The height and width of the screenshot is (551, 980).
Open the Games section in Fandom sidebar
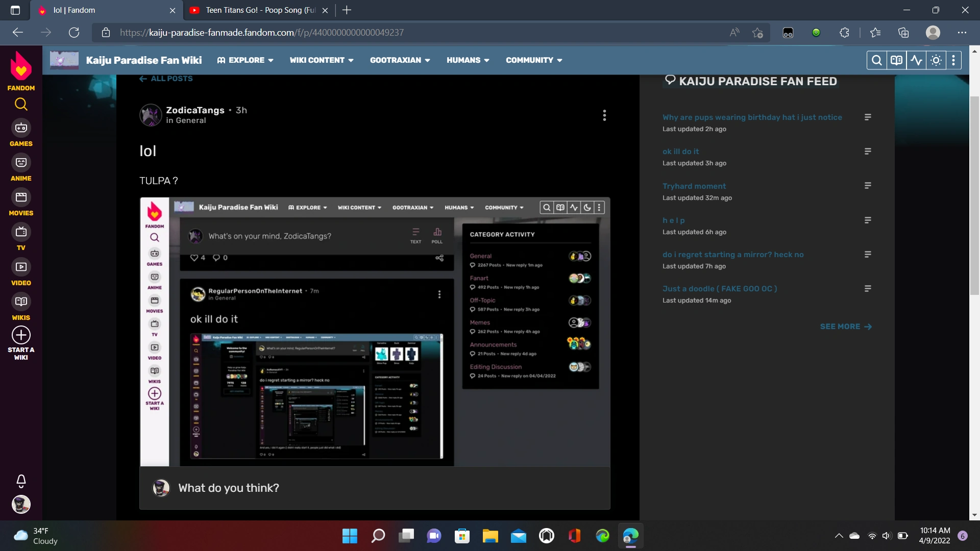pyautogui.click(x=21, y=128)
